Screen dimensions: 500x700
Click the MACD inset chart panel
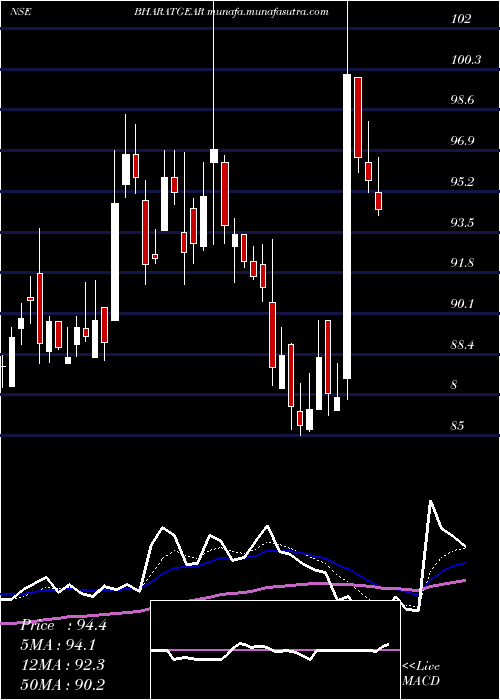point(275,650)
